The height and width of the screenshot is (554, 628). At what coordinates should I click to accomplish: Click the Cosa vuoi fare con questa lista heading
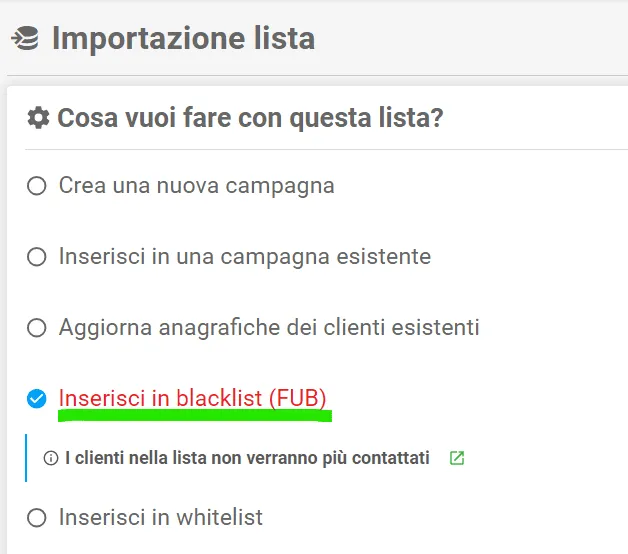click(x=250, y=118)
